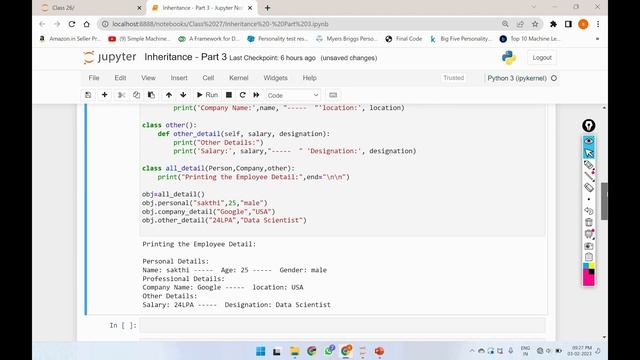The image size is (640, 360).
Task: Open Amazon.in Seller bookmark
Action: pos(69,39)
